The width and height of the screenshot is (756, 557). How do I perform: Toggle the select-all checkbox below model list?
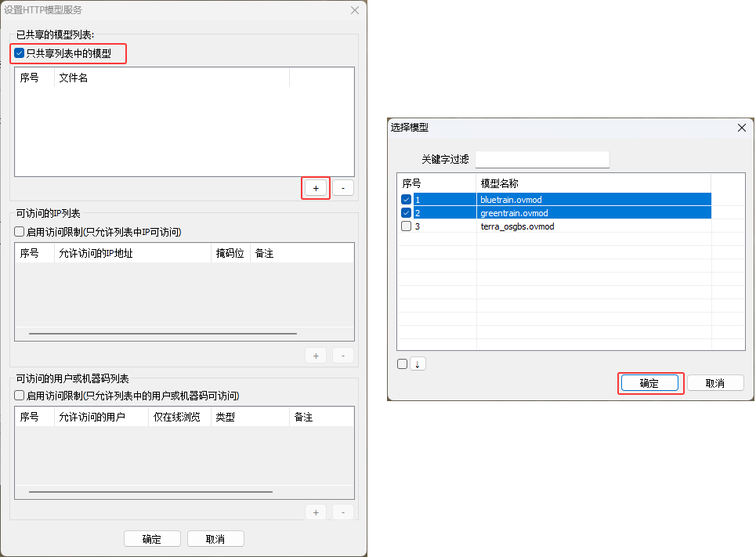[x=402, y=363]
